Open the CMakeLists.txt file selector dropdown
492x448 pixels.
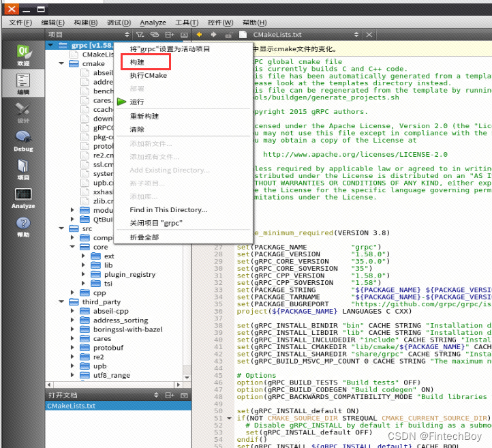[x=356, y=35]
